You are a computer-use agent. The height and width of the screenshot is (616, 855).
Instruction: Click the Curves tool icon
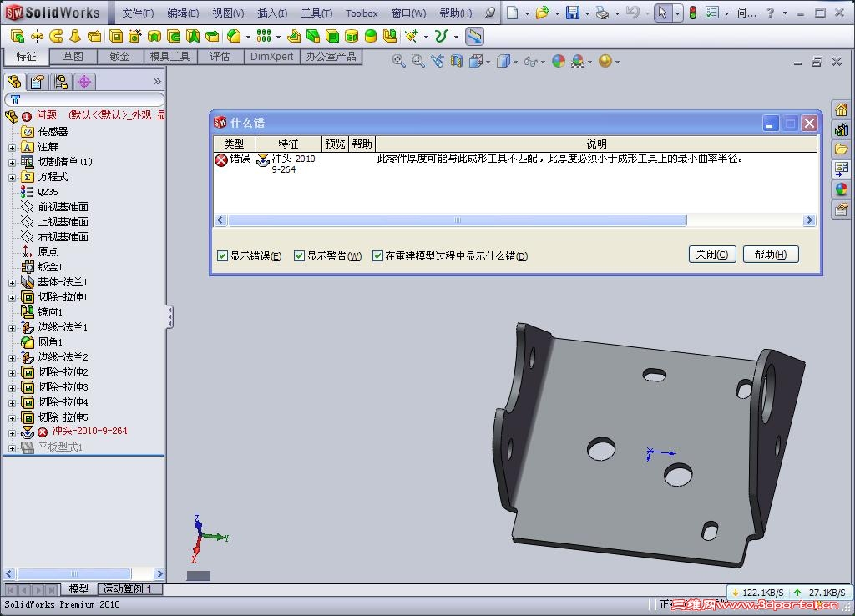[x=441, y=36]
